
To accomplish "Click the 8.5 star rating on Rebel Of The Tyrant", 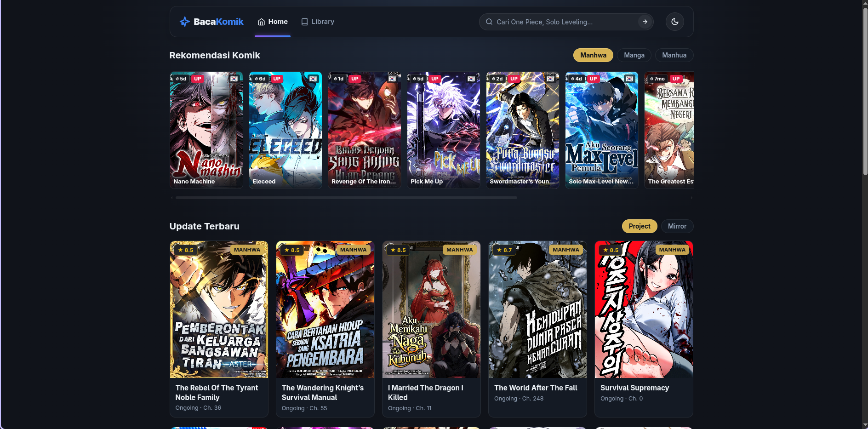I will click(186, 250).
